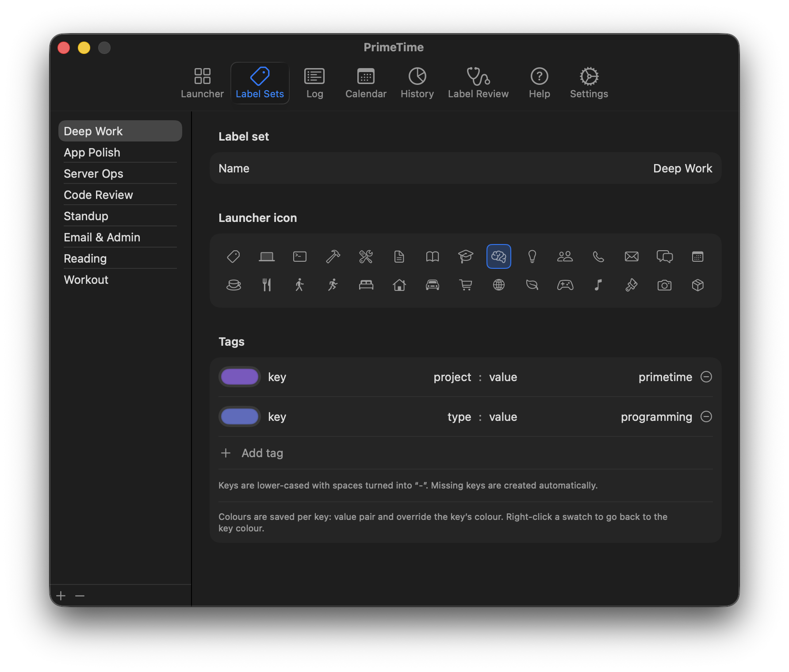The width and height of the screenshot is (789, 672).
Task: Open the Help tab
Action: (540, 83)
